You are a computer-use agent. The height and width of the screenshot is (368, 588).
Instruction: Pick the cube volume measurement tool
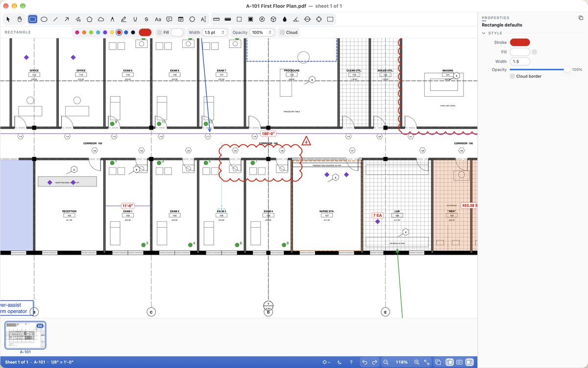tap(273, 19)
